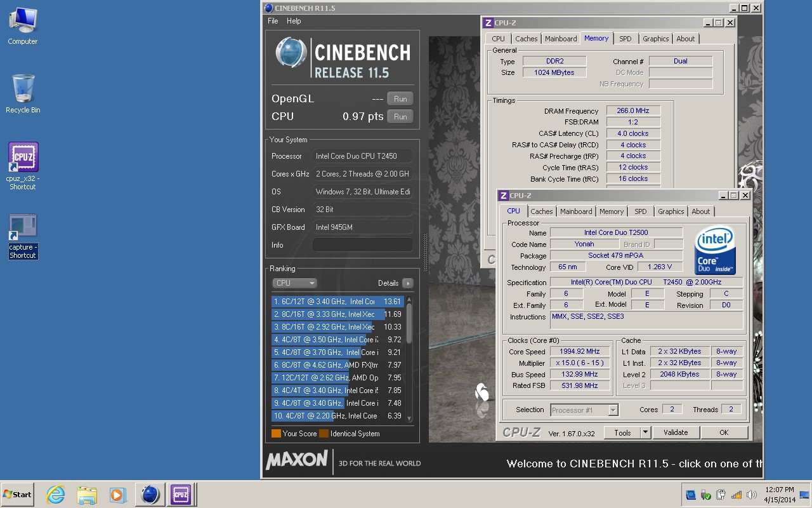Image resolution: width=812 pixels, height=508 pixels.
Task: Select ranking entry 8C/8T @ 4.62 GHz AMD
Action: [337, 365]
